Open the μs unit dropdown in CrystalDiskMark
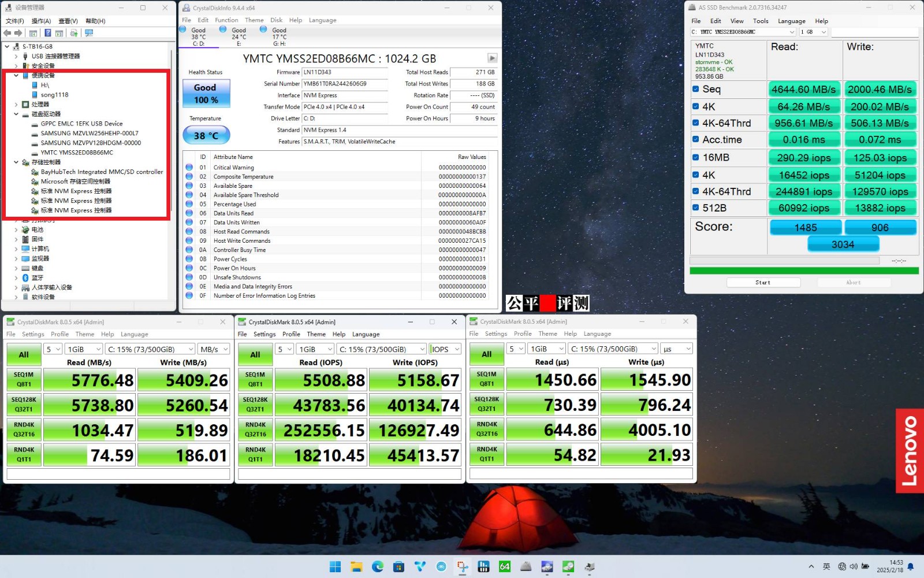 676,349
